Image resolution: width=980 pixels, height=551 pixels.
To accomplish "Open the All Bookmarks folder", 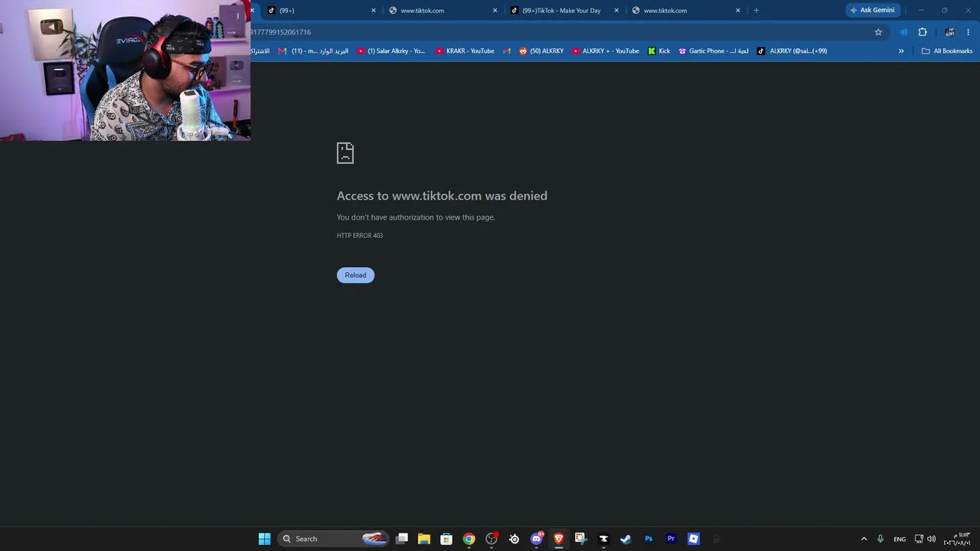I will pos(947,51).
